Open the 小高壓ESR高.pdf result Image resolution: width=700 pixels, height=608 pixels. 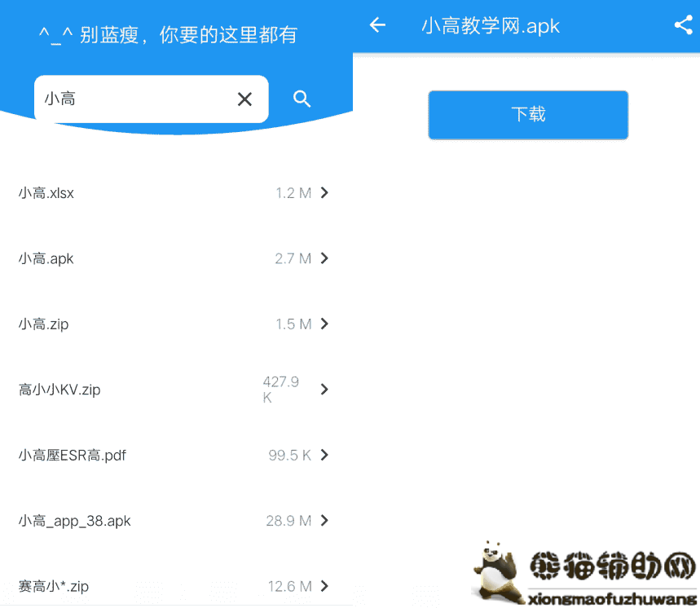click(73, 456)
